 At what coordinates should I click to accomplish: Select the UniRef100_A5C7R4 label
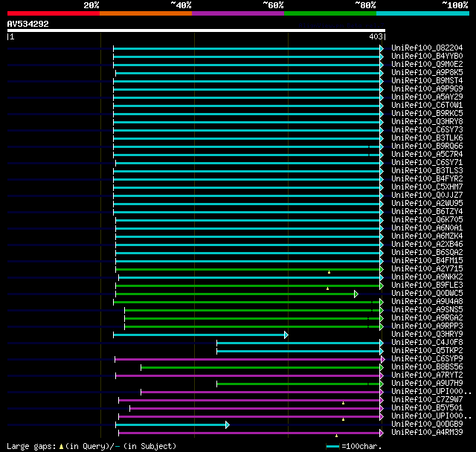pos(427,155)
